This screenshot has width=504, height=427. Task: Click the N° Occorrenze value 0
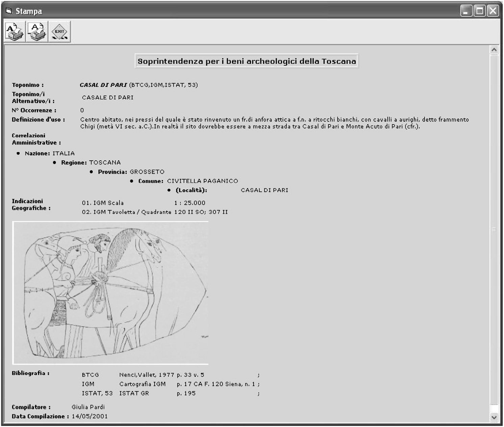tap(82, 110)
